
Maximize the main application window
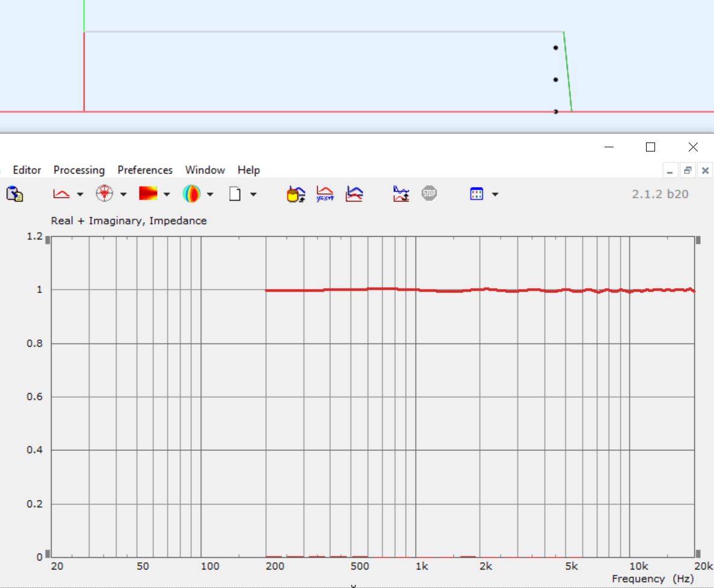pyautogui.click(x=650, y=147)
